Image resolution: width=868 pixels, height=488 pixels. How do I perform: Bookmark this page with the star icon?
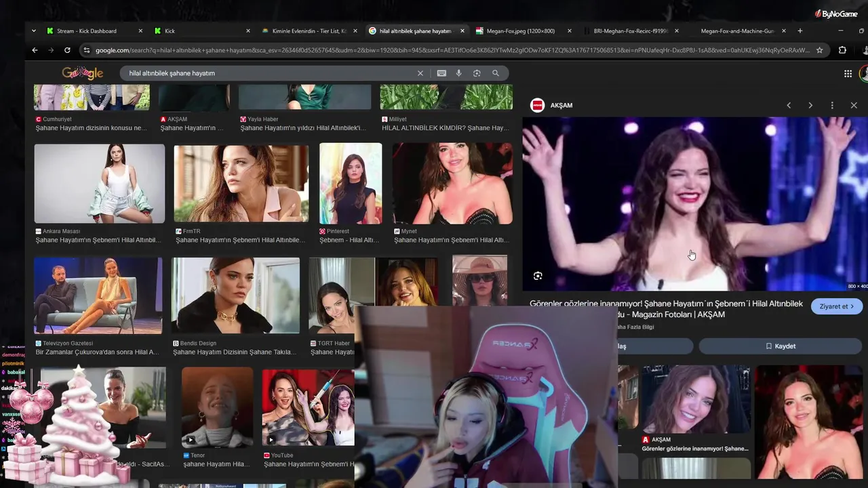819,50
